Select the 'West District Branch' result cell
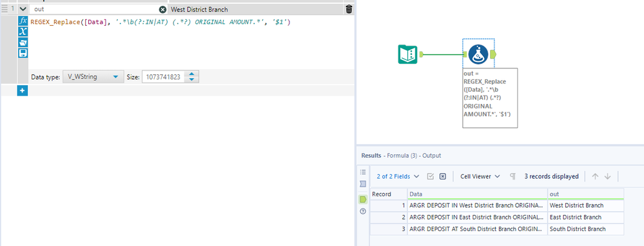 coord(586,205)
